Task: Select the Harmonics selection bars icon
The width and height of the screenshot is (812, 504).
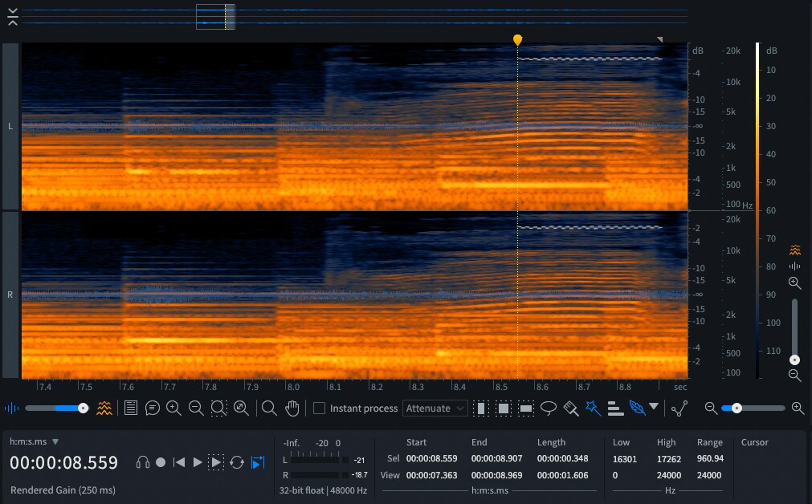Action: [x=615, y=408]
